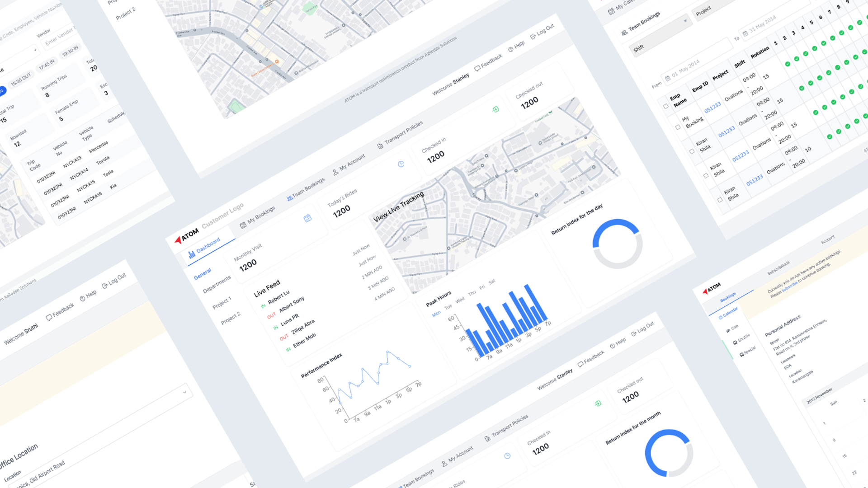
Task: Click the person icon beside My Account, center dashboard
Action: [335, 172]
